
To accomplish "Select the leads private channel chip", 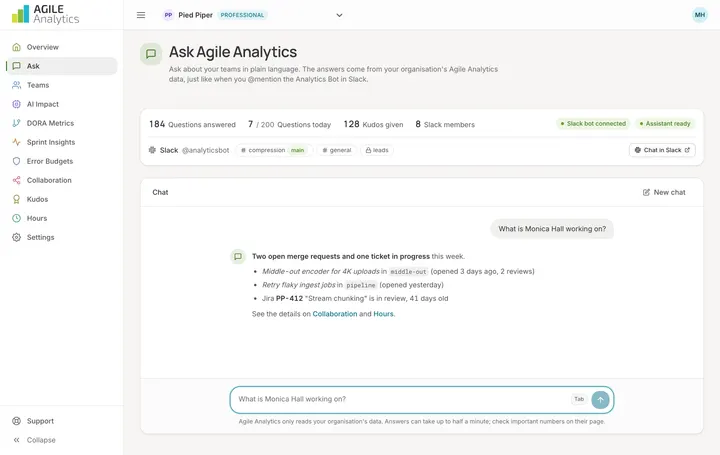I will [377, 150].
